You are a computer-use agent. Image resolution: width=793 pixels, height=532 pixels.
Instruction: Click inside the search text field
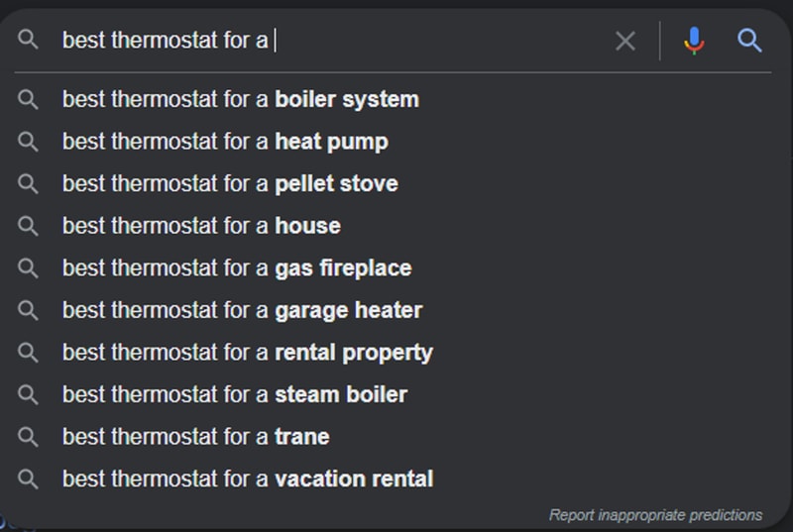[334, 41]
